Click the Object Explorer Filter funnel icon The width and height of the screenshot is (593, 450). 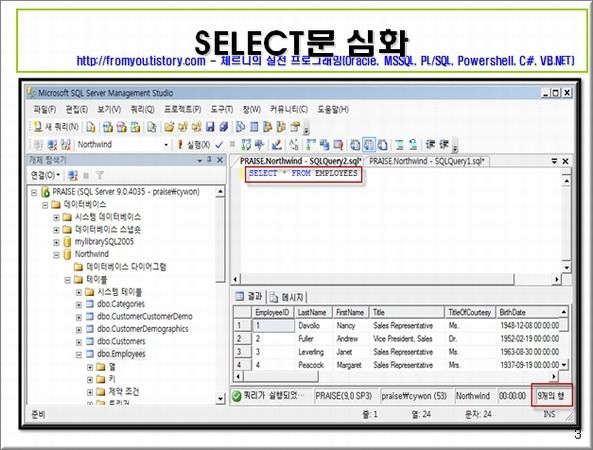tap(100, 175)
